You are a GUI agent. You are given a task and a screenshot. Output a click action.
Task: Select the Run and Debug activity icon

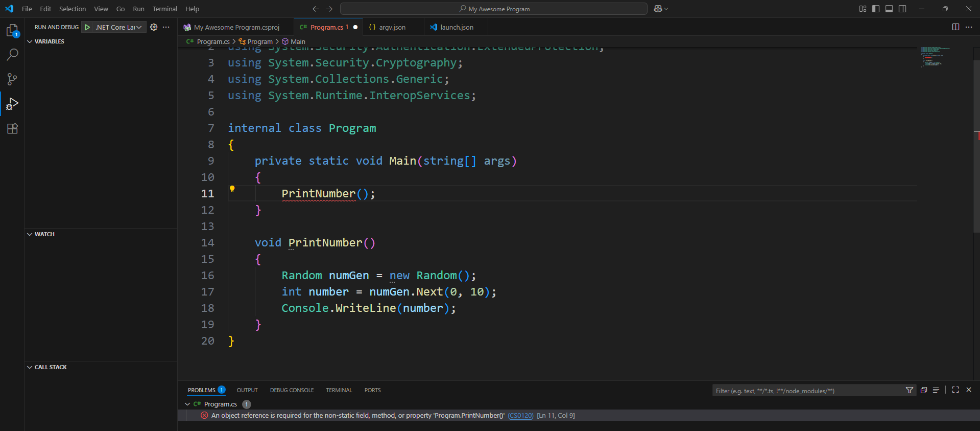click(x=12, y=104)
